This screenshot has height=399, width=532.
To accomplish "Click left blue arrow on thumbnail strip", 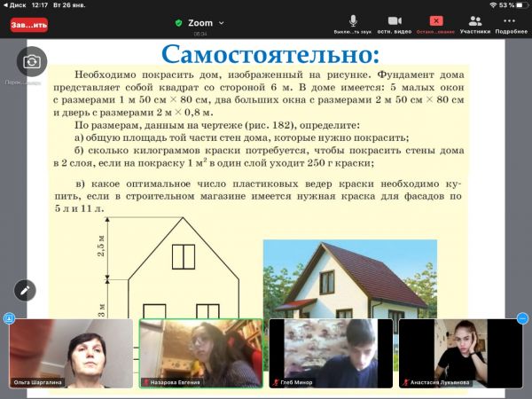I will pos(8,318).
